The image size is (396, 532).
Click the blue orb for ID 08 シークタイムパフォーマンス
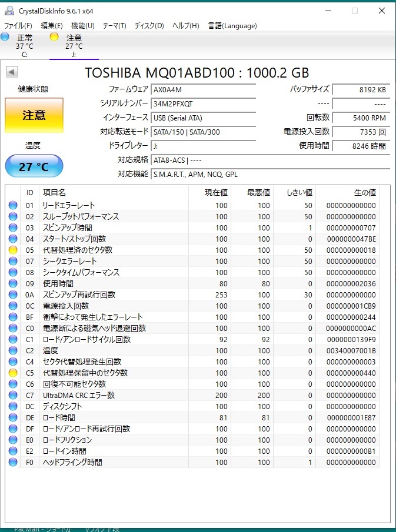click(x=13, y=272)
